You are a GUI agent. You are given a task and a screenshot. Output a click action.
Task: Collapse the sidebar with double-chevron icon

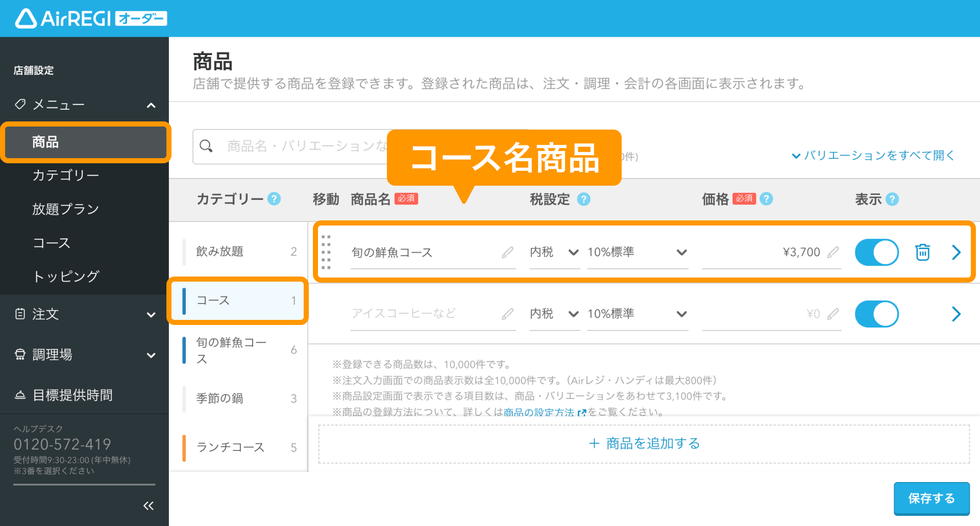click(x=149, y=506)
